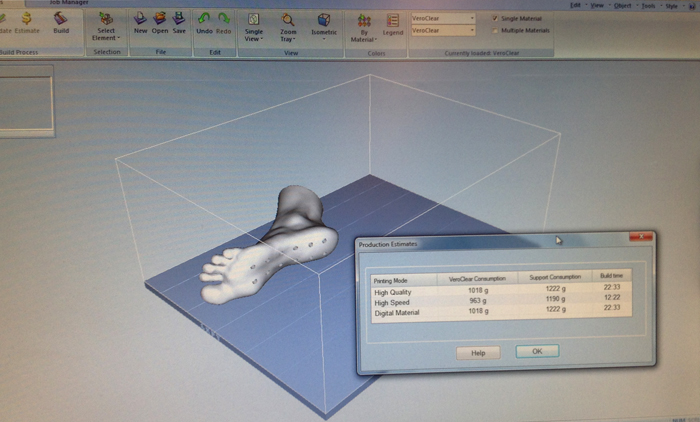Click the 963 g consumption value
Screen dimensions: 700x422
coord(478,301)
